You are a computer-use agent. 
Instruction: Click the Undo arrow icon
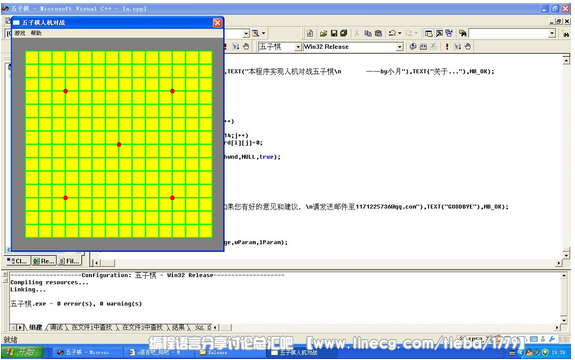point(392,33)
